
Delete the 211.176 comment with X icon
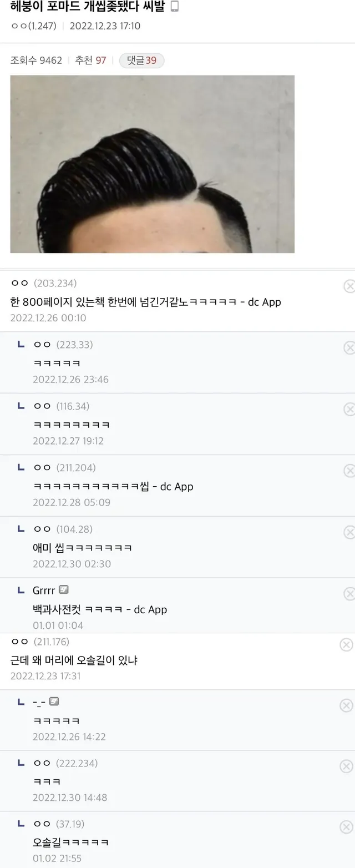coord(346,645)
